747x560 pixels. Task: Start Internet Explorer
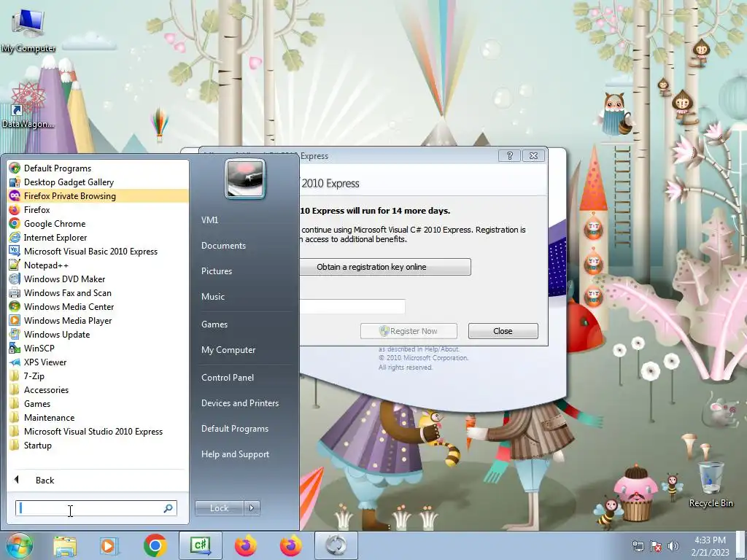point(98,237)
